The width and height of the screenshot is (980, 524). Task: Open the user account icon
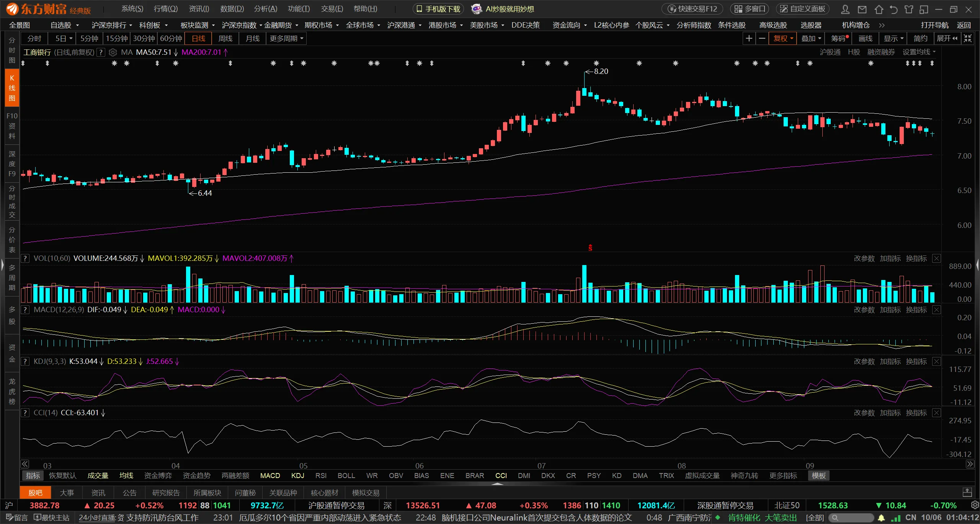(x=845, y=9)
